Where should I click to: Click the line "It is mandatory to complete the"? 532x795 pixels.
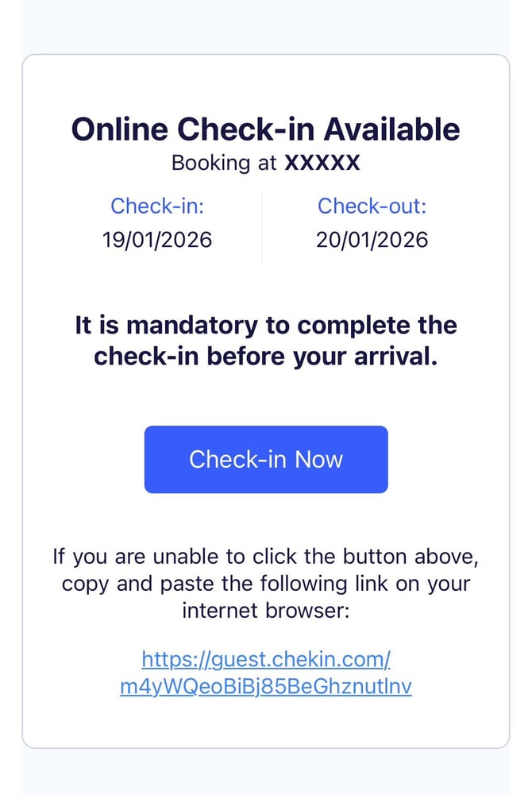pyautogui.click(x=266, y=326)
